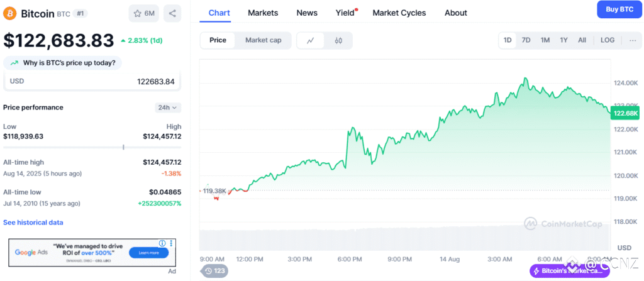
Task: Click the Buy BTC button
Action: (x=619, y=9)
